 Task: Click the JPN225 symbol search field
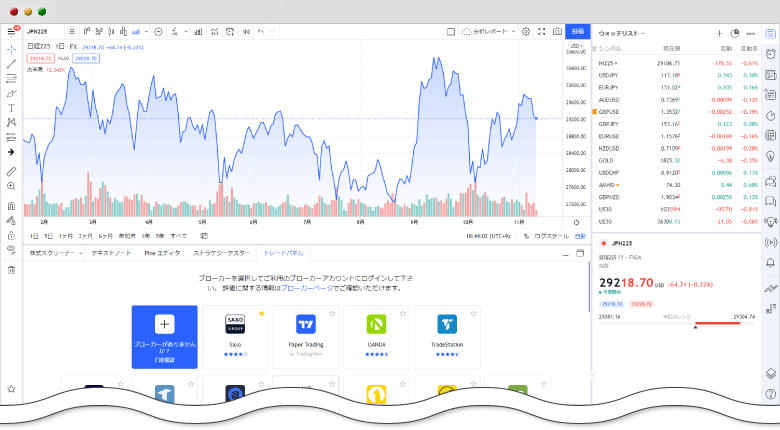pyautogui.click(x=44, y=31)
